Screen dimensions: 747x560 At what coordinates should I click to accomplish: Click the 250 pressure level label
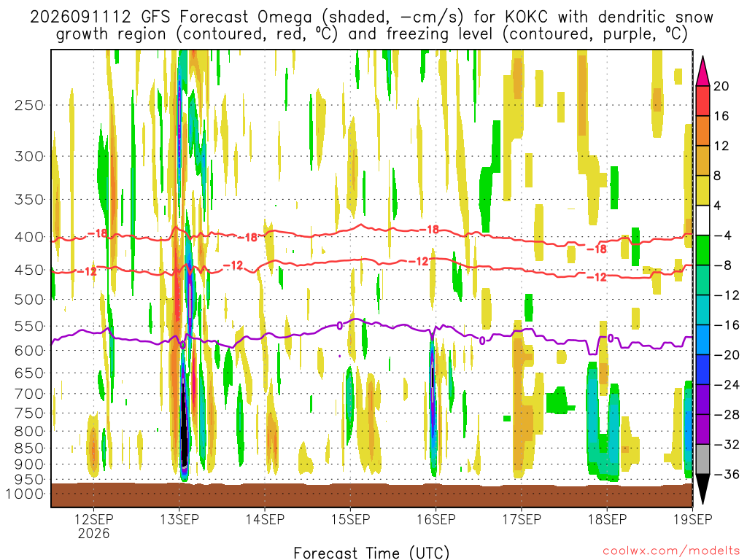(x=29, y=105)
